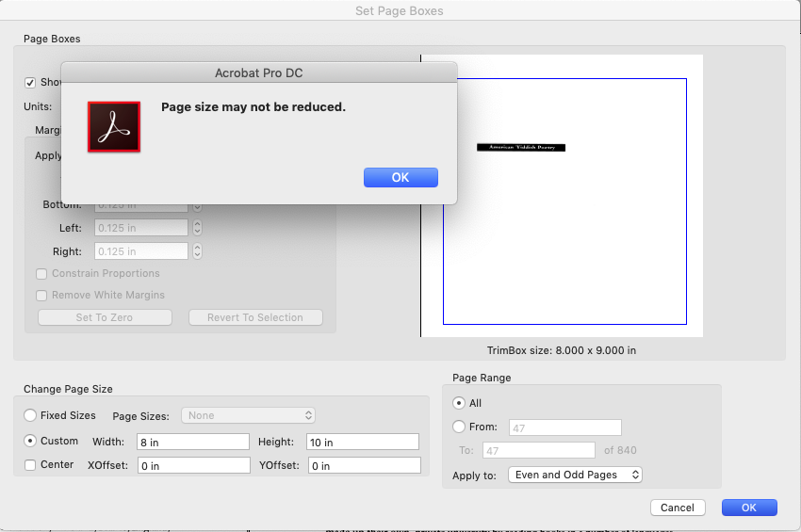Viewport: 801px width, 532px height.
Task: Select the All page range radio button
Action: click(x=459, y=403)
